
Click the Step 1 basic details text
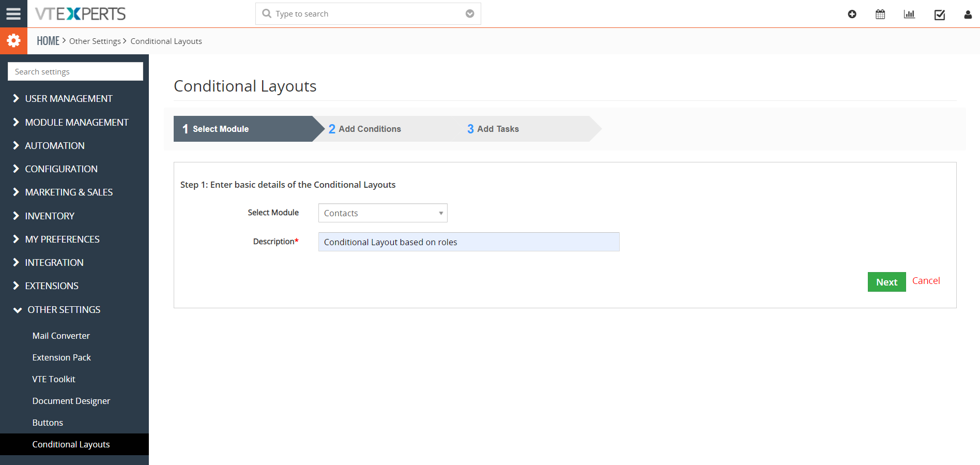tap(288, 185)
